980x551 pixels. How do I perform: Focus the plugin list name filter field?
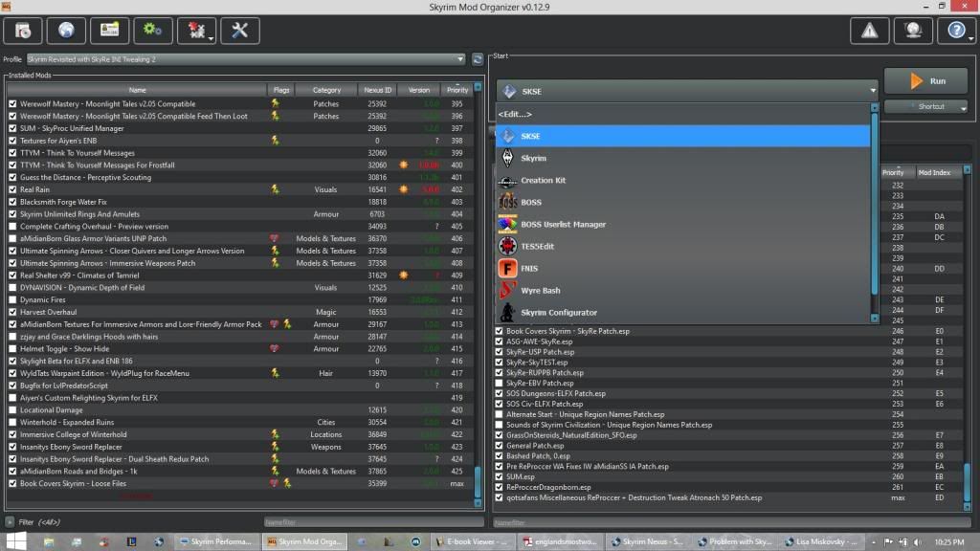tap(732, 522)
